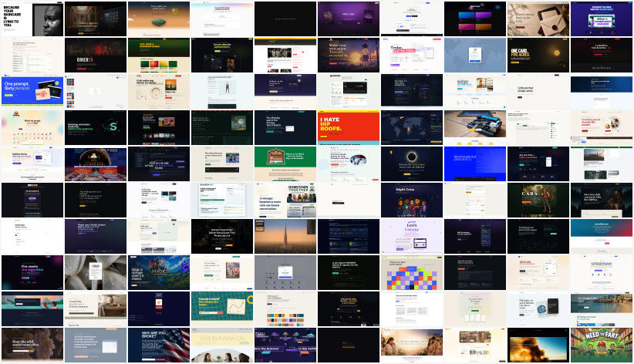
Task: Click the "WHY ARE YOU BROKE?" flag thumbnail
Action: (x=159, y=345)
